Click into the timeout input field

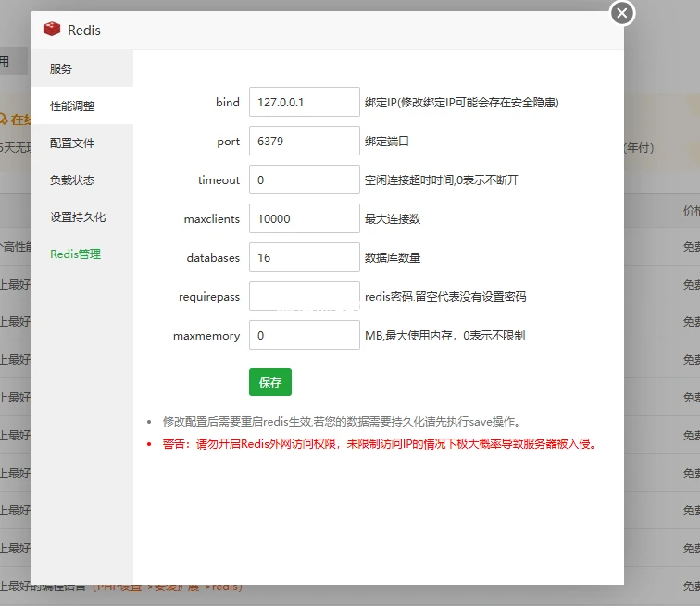tap(305, 179)
